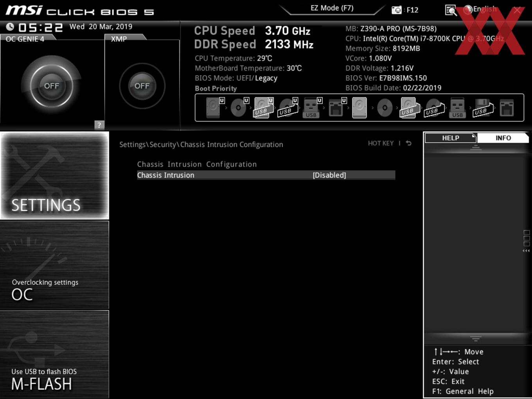The height and width of the screenshot is (399, 532).
Task: Switch to EZ Mode (F7)
Action: coord(332,8)
